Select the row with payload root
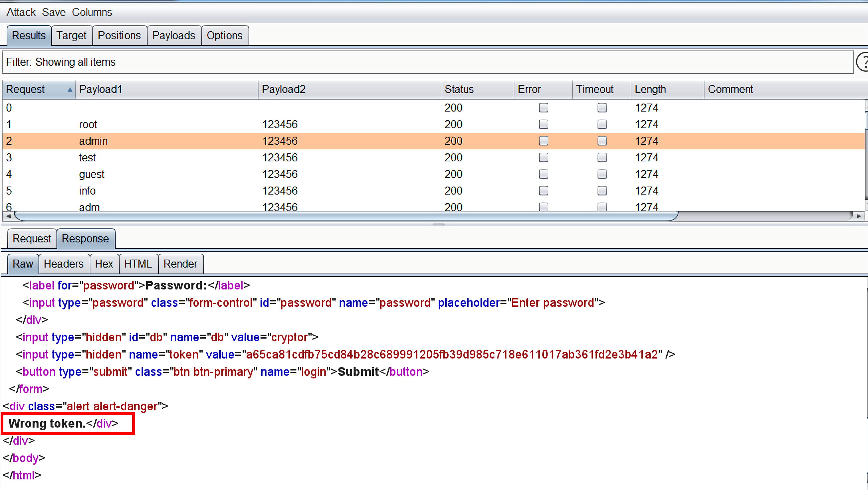 [433, 124]
